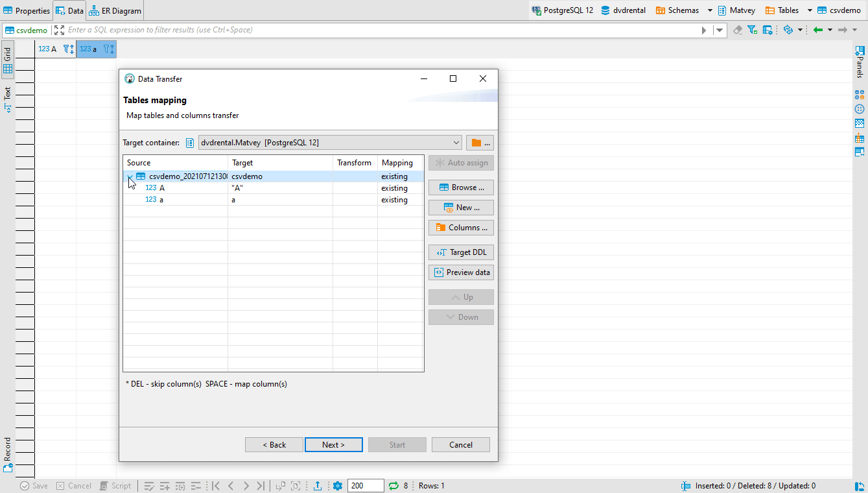This screenshot has height=493, width=868.
Task: Toggle filter on column a header
Action: click(107, 49)
